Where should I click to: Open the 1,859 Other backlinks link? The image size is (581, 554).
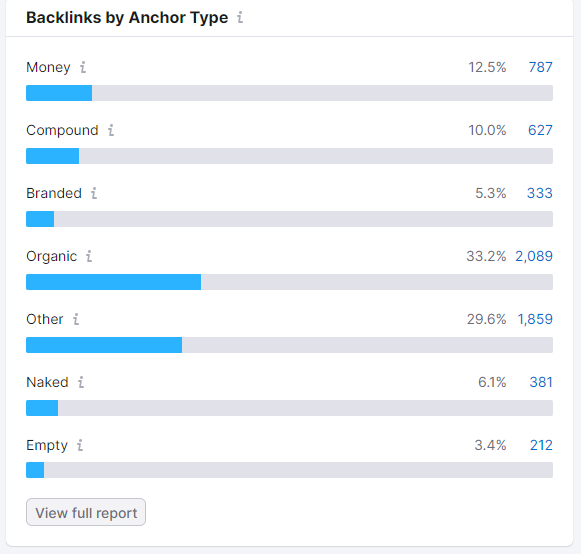pyautogui.click(x=535, y=319)
